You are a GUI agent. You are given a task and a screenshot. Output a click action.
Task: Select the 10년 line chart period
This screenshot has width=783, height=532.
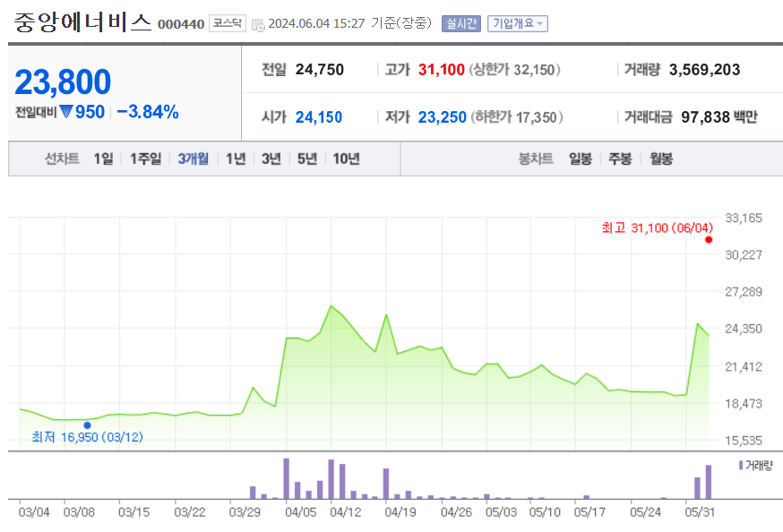346,159
